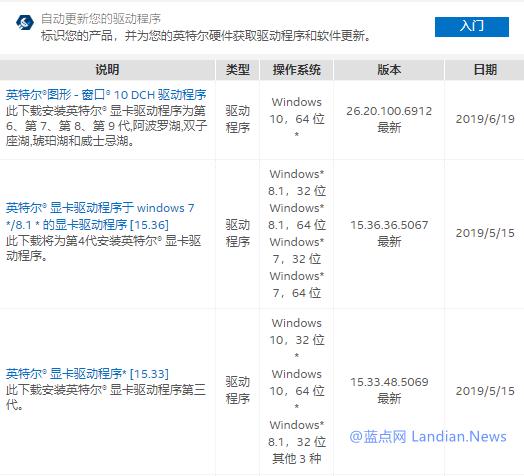524x476 pixels.
Task: Click the 2019/5/15 date in the 15.36 row
Action: (485, 233)
